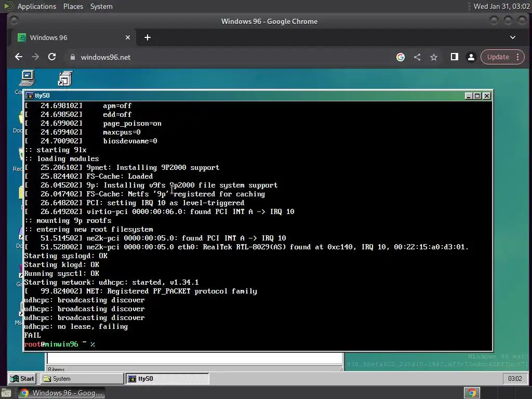Screen dimensions: 532x399
Task: Close the Windows 96 browser tab
Action: coord(128,37)
